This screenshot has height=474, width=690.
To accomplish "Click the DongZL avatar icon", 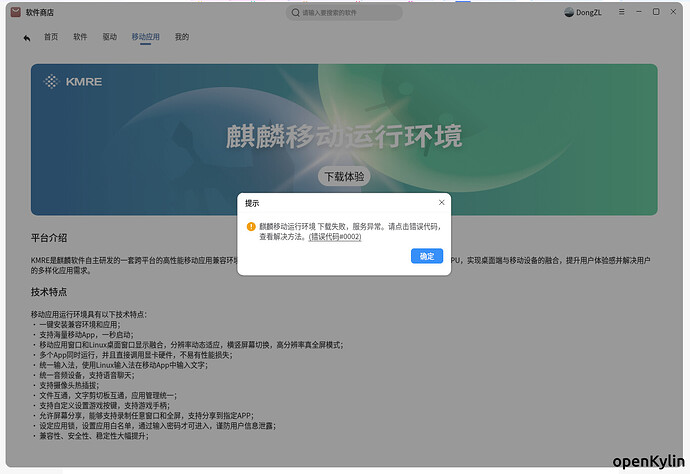I will pos(569,12).
